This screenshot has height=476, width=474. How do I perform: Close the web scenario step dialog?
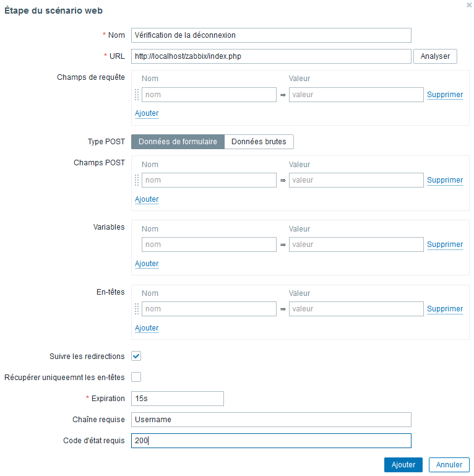(x=469, y=5)
